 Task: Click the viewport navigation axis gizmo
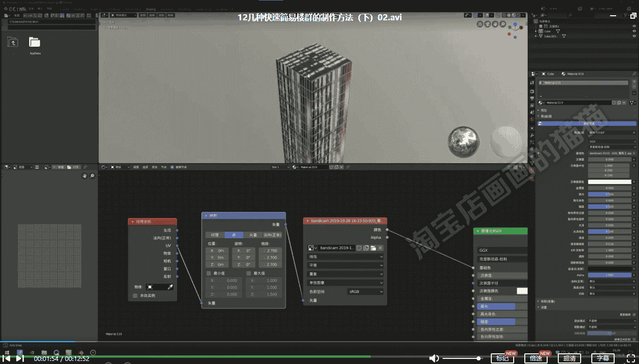coord(514,30)
